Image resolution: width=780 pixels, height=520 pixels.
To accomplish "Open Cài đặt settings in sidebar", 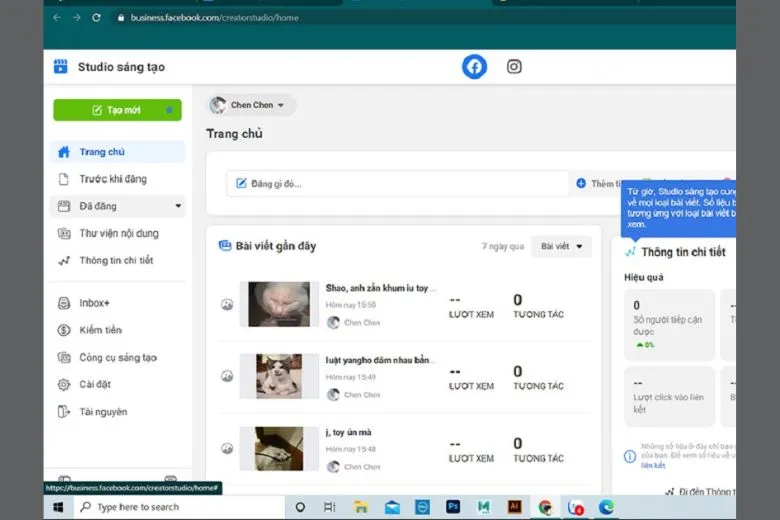I will point(97,384).
